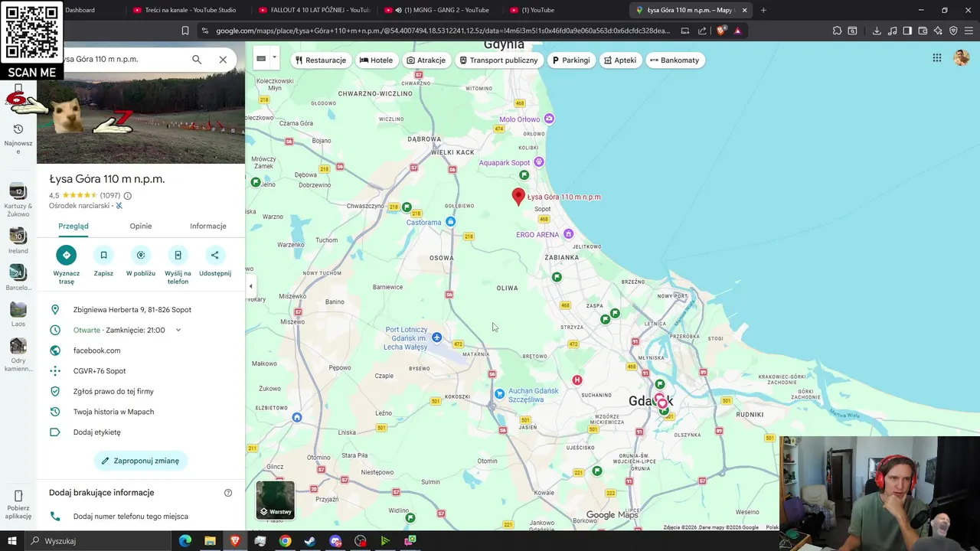Open the facebook.com website link
This screenshot has height=551, width=980.
[96, 350]
